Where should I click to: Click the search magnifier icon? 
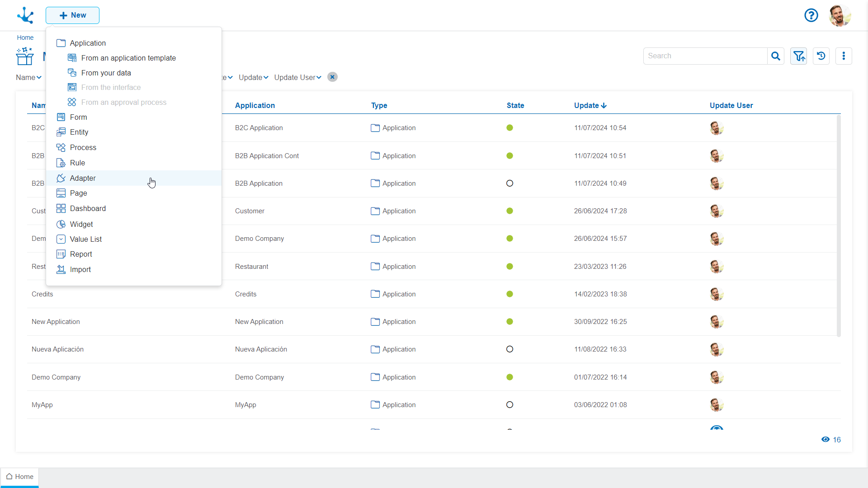775,56
